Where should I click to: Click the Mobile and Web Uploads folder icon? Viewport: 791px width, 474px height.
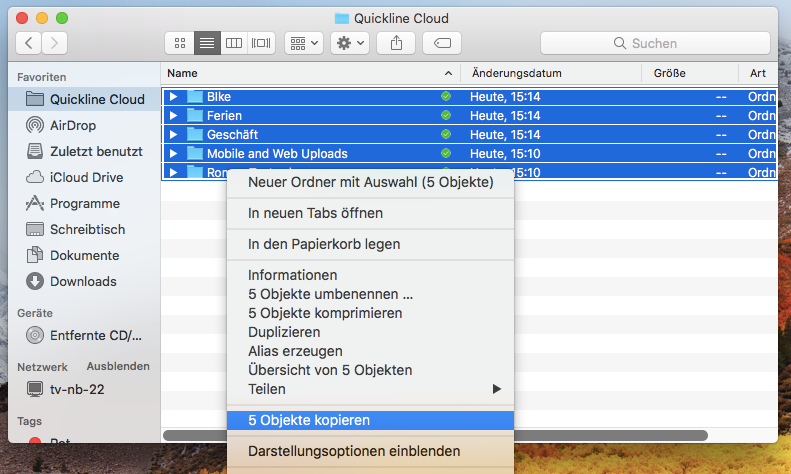click(195, 153)
